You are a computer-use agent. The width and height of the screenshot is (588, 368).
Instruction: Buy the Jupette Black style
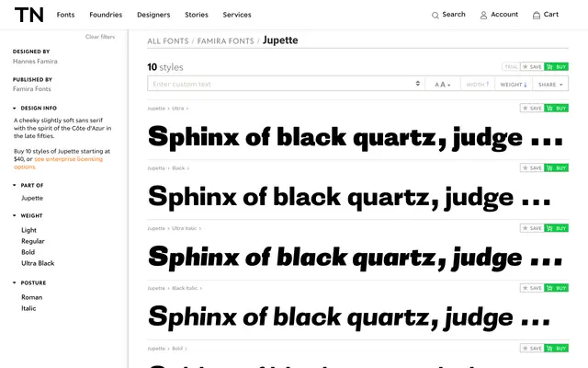(556, 167)
